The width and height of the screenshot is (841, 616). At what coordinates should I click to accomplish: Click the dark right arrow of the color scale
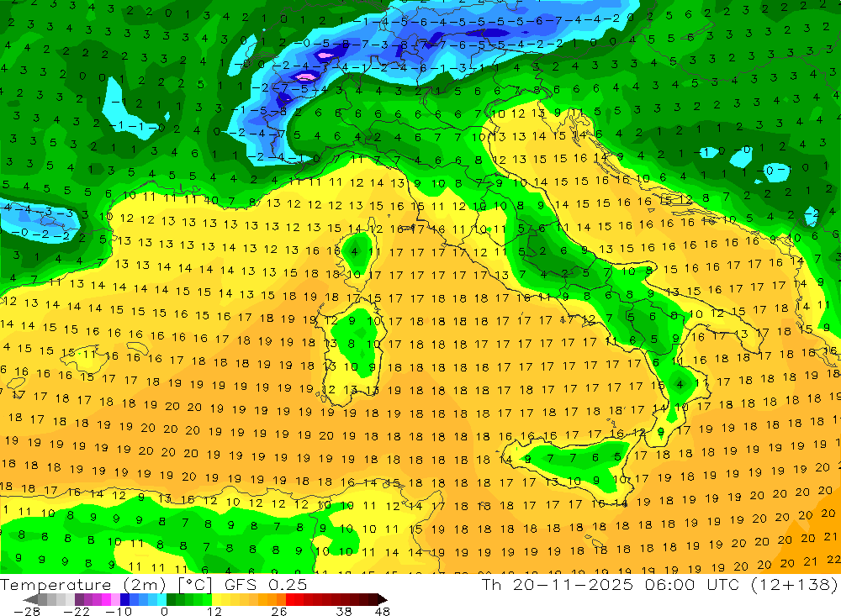pyautogui.click(x=383, y=599)
